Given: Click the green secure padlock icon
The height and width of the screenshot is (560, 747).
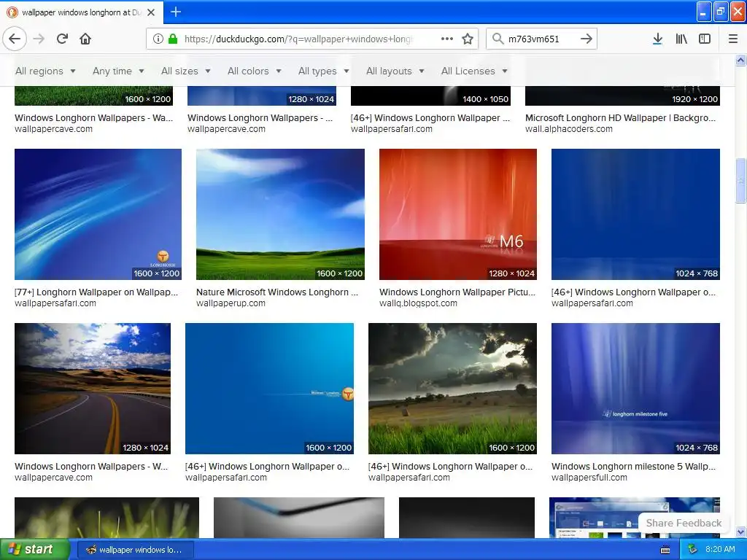Looking at the screenshot, I should [x=173, y=39].
